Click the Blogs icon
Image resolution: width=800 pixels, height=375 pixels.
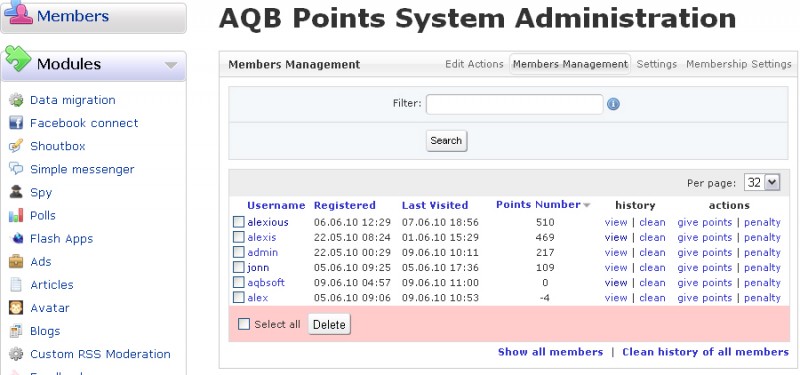click(16, 331)
